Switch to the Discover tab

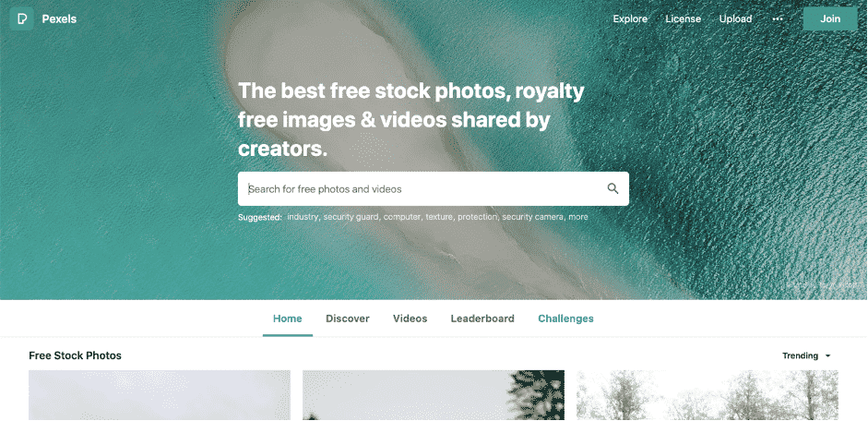click(x=348, y=319)
